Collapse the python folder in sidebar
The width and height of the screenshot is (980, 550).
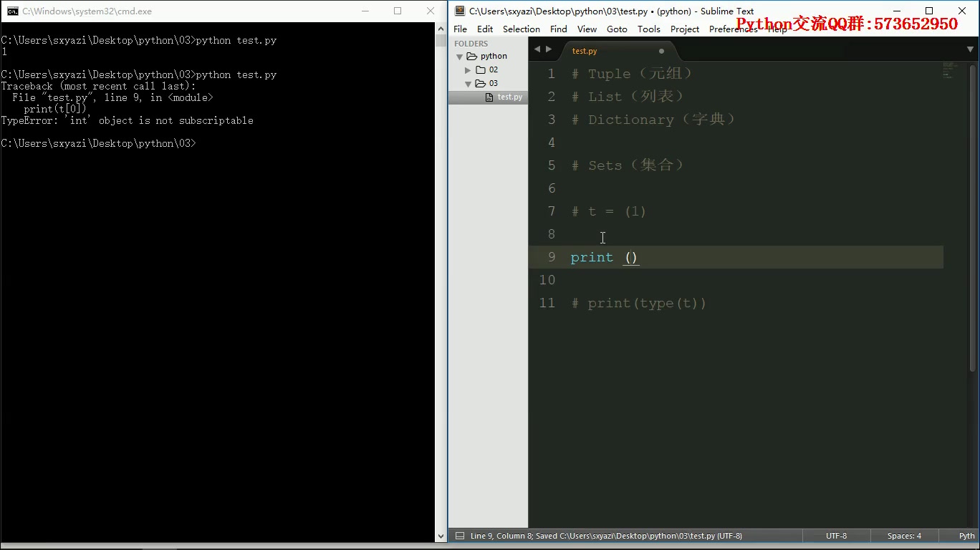coord(460,57)
